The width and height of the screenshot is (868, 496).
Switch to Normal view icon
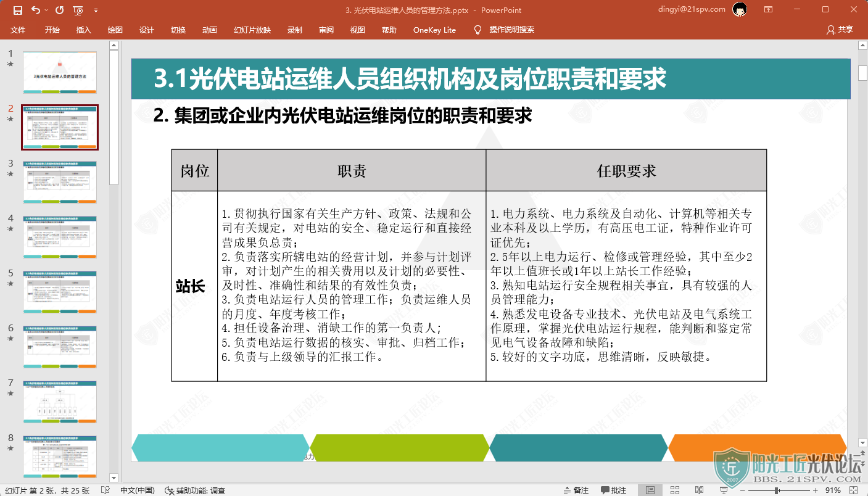tap(650, 490)
